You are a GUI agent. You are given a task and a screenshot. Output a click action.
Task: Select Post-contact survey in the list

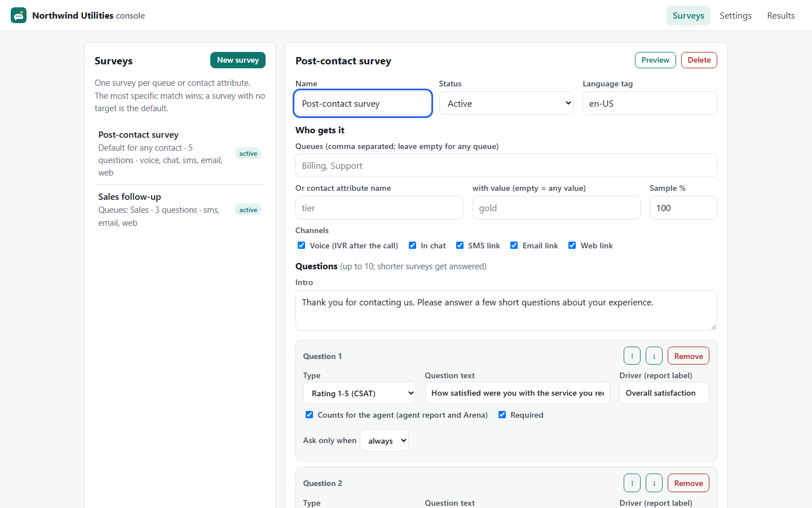(180, 154)
